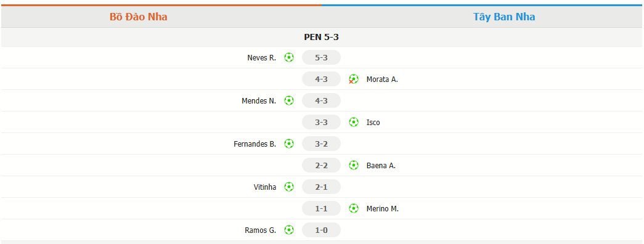Select player name Ramos G.
This screenshot has width=644, height=244.
point(261,230)
